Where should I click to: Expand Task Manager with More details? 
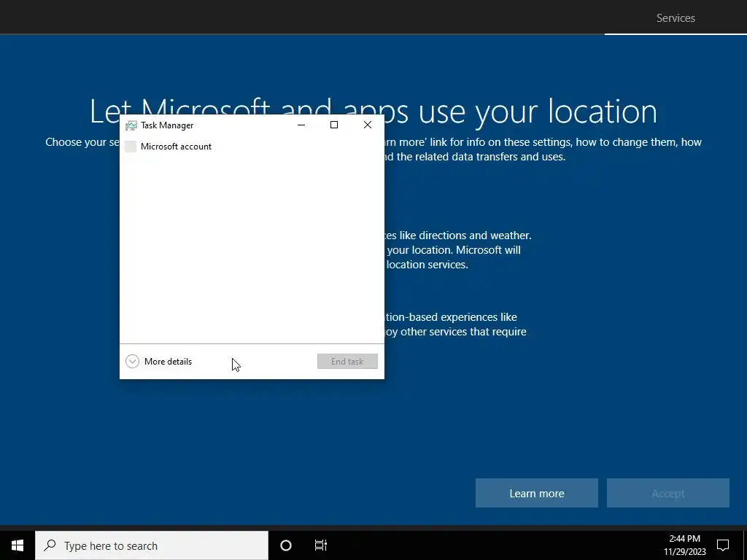coord(158,362)
